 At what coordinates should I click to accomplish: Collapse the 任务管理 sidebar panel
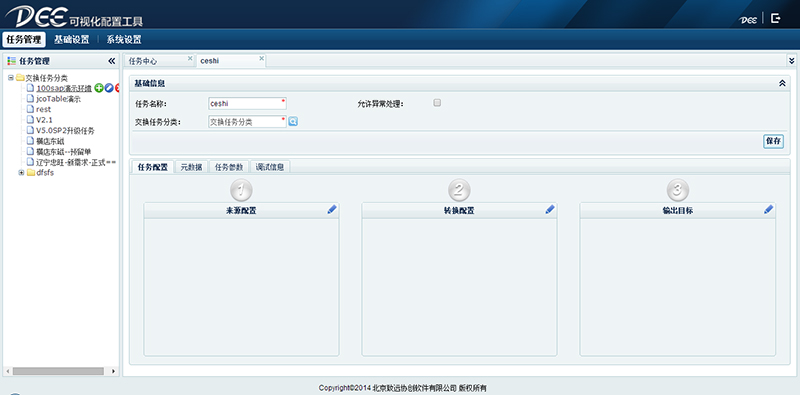click(x=112, y=61)
